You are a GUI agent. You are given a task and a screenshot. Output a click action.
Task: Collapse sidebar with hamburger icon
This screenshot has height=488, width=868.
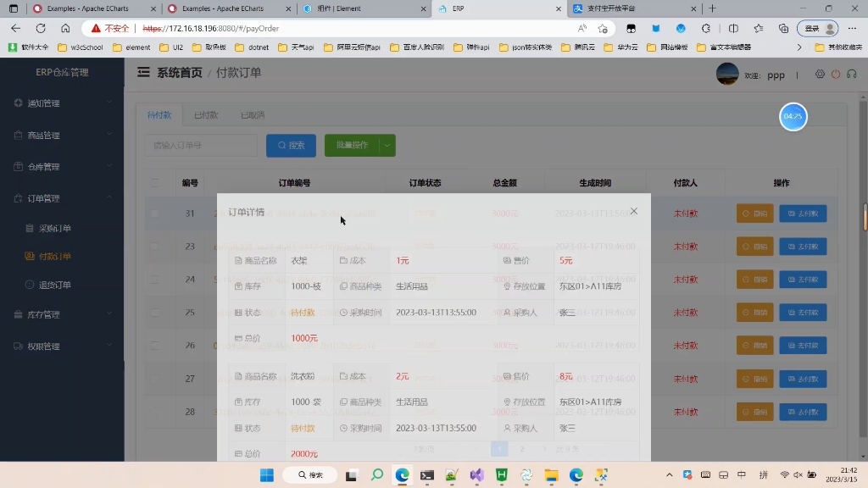(x=143, y=73)
